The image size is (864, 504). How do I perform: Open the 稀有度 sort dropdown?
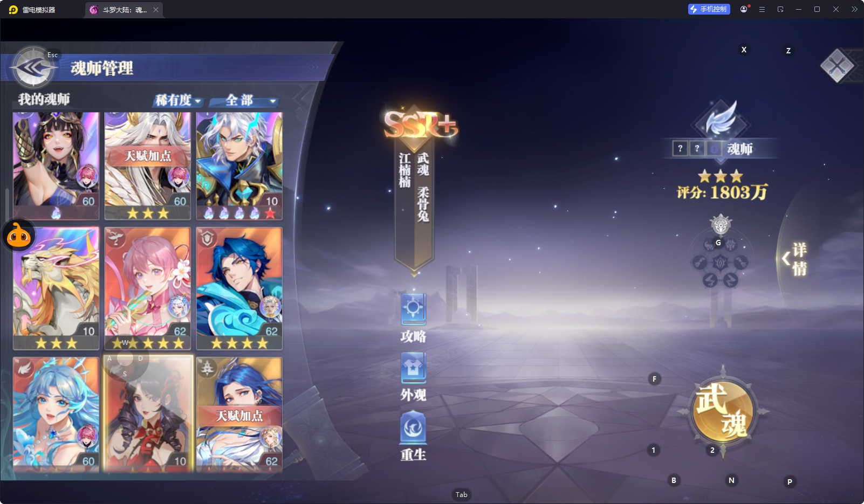pos(179,100)
